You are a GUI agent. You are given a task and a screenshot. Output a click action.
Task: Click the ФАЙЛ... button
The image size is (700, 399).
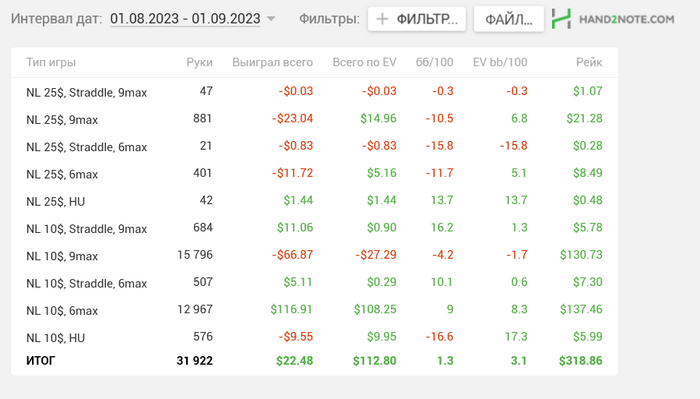[x=508, y=19]
